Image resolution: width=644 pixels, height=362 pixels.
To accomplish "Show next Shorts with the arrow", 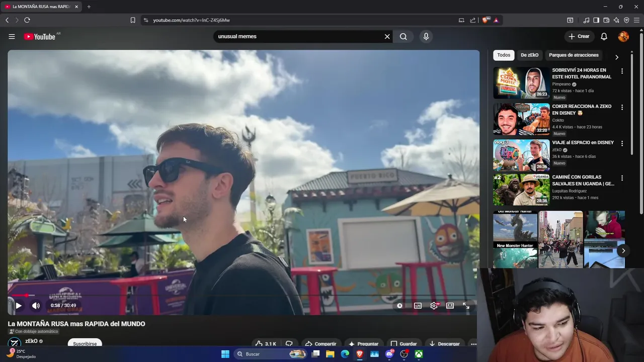I will (x=623, y=250).
